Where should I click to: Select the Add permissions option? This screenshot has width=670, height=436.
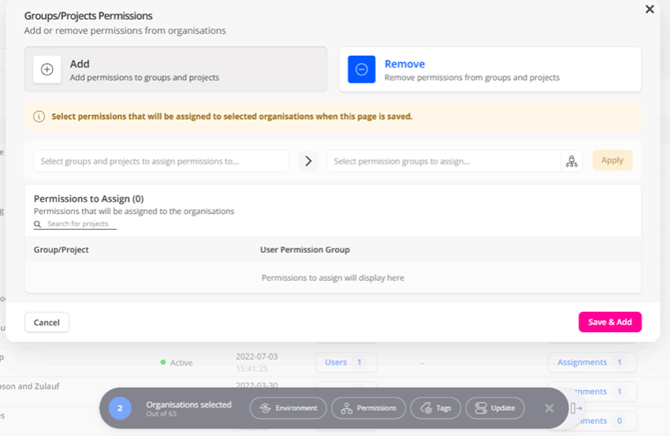175,69
